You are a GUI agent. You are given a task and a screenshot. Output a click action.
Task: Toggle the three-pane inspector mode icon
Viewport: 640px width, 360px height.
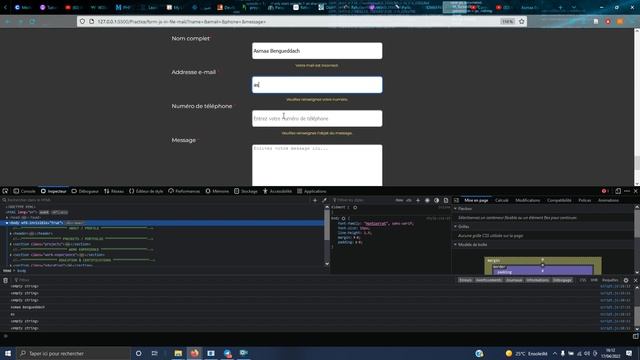coord(456,200)
